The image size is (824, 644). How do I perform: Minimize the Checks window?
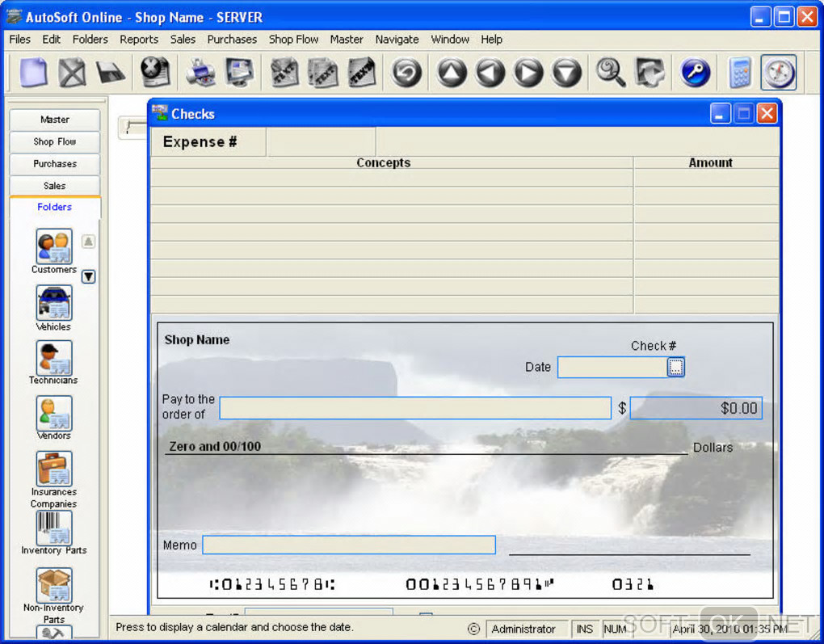[720, 114]
